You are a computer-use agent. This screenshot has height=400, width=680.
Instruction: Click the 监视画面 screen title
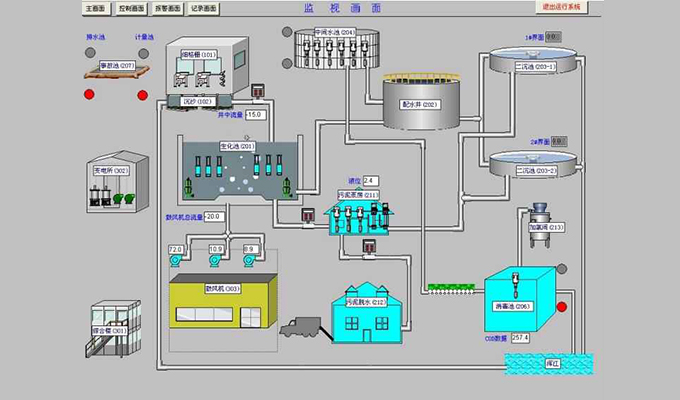click(x=343, y=8)
